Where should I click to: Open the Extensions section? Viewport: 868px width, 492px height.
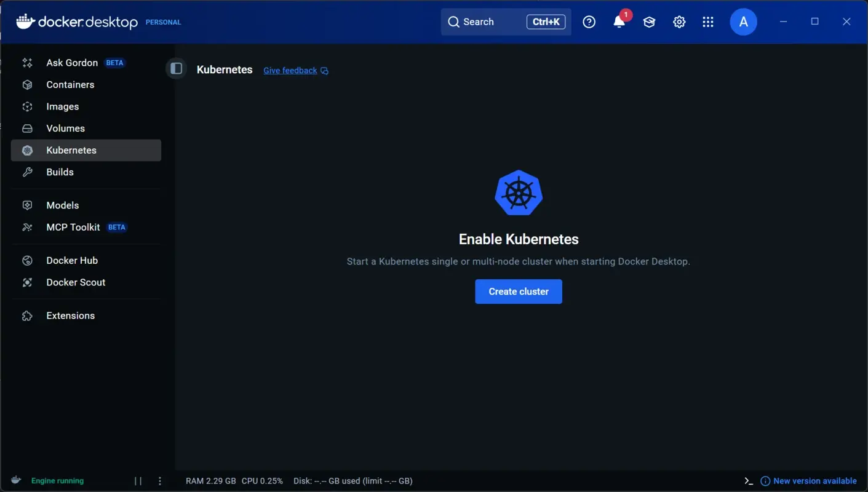coord(70,315)
